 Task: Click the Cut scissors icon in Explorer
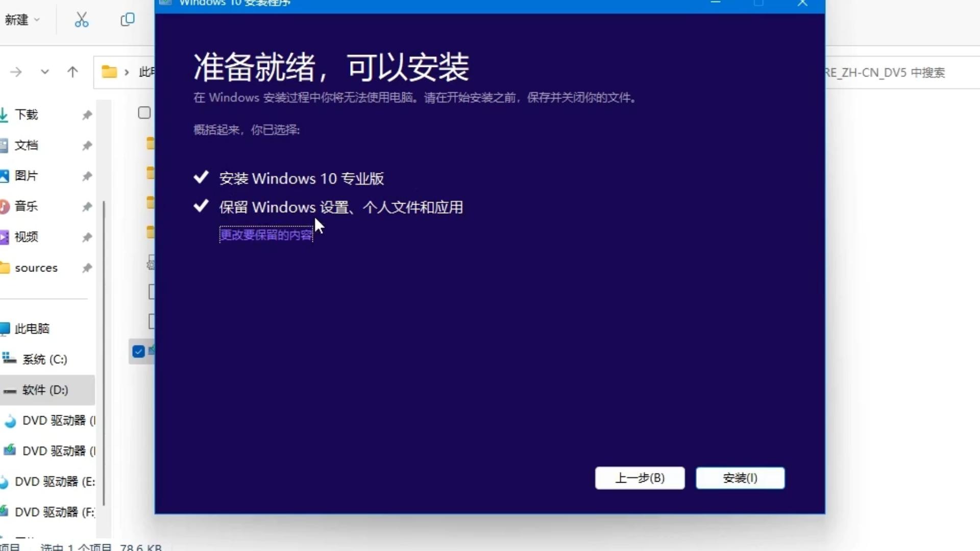click(x=82, y=20)
